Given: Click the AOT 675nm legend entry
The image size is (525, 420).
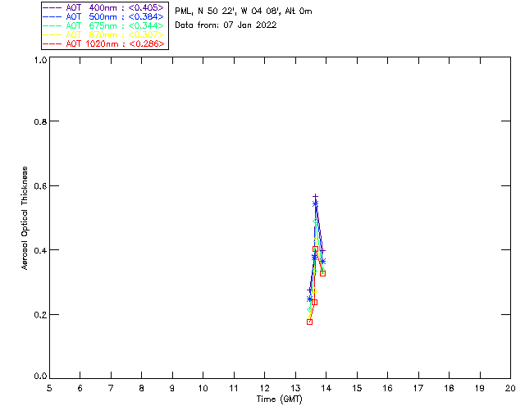Looking at the screenshot, I should (103, 25).
